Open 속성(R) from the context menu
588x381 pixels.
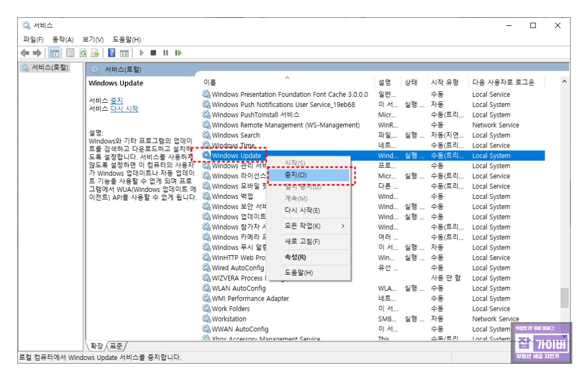(x=309, y=257)
